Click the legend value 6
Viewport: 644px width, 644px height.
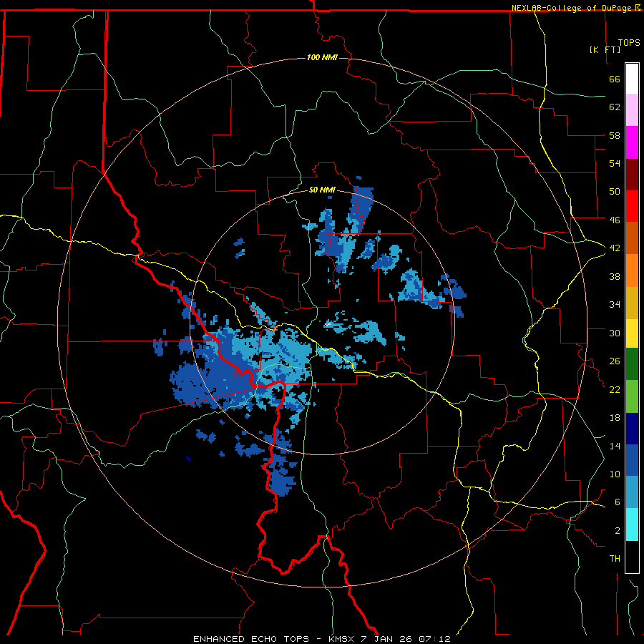(x=618, y=502)
